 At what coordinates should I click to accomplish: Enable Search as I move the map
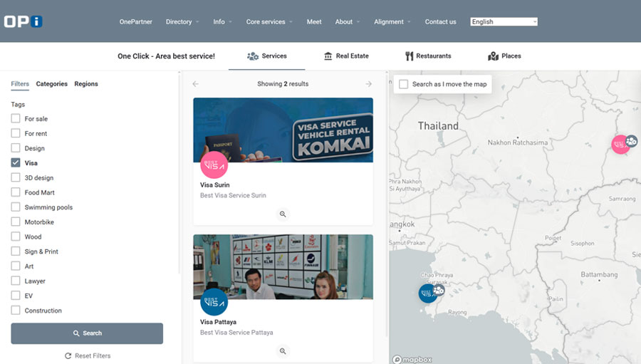(404, 84)
